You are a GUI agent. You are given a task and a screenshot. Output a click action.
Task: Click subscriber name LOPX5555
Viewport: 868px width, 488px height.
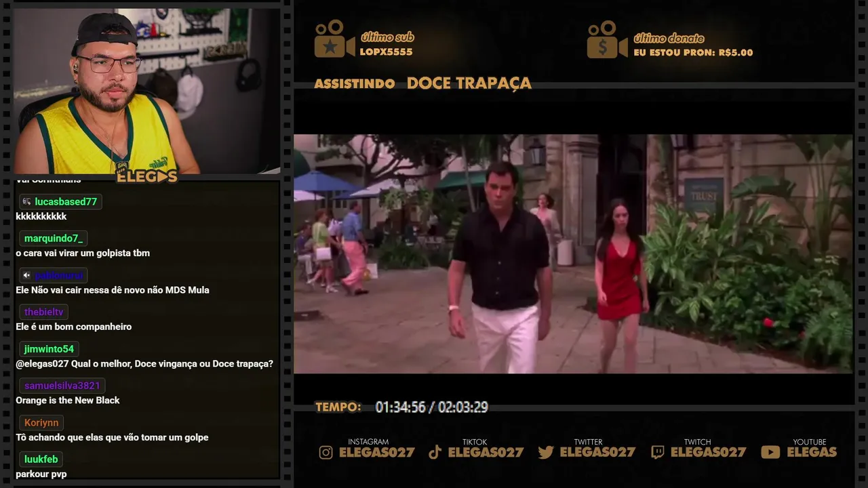(x=386, y=52)
